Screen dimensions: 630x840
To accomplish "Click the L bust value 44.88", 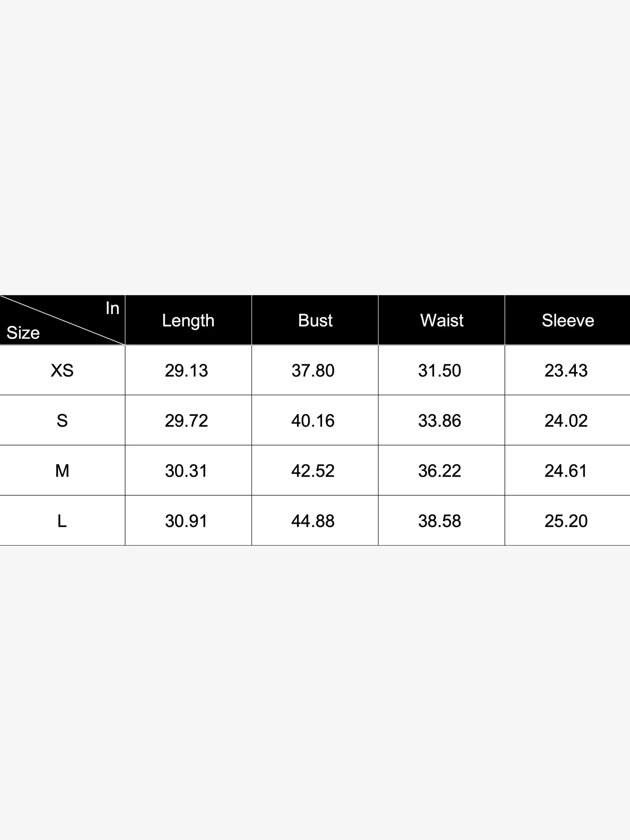I will 313,521.
